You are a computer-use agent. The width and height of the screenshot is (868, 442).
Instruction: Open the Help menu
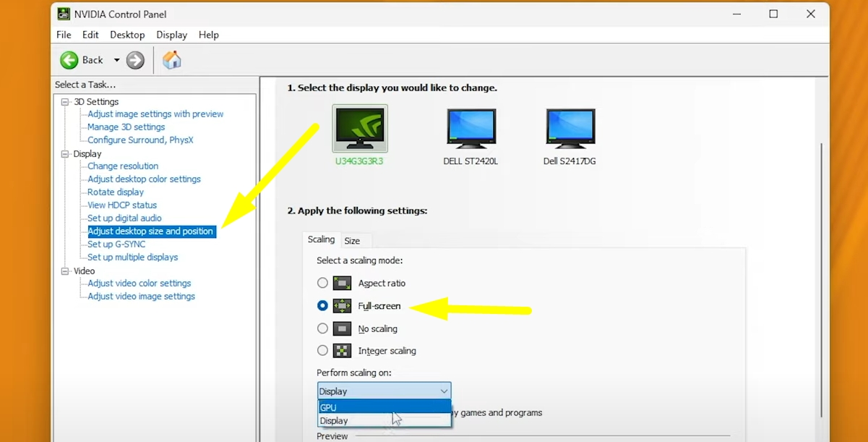click(x=209, y=35)
